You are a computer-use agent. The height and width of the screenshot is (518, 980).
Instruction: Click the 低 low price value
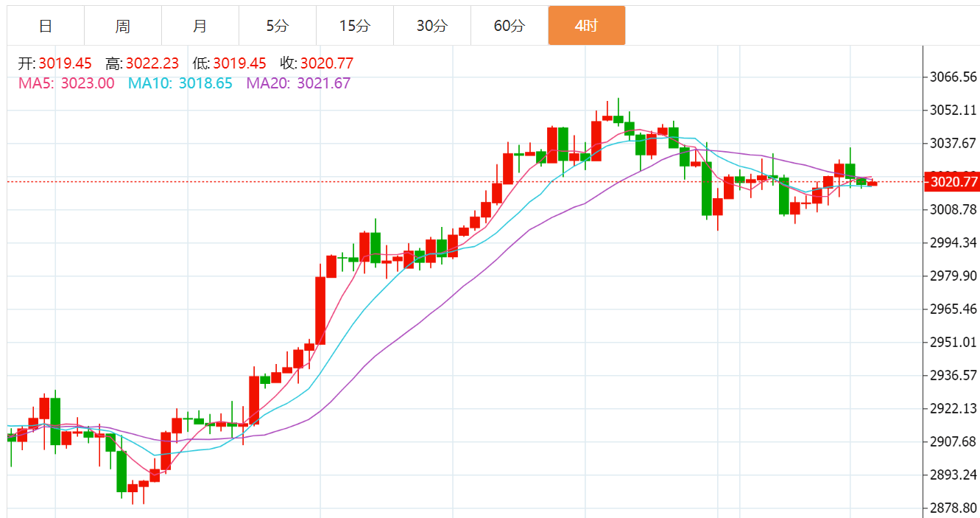239,64
